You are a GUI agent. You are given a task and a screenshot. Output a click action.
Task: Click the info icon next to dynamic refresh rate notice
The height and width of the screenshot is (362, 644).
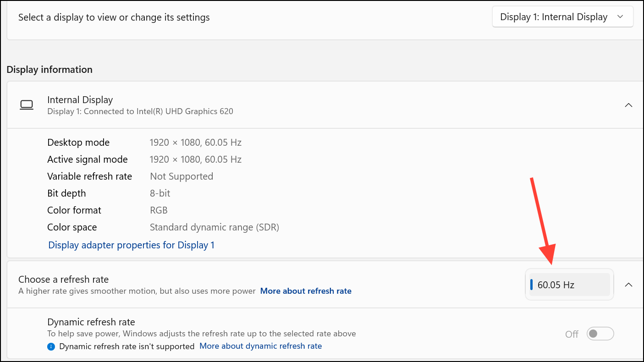pyautogui.click(x=51, y=346)
